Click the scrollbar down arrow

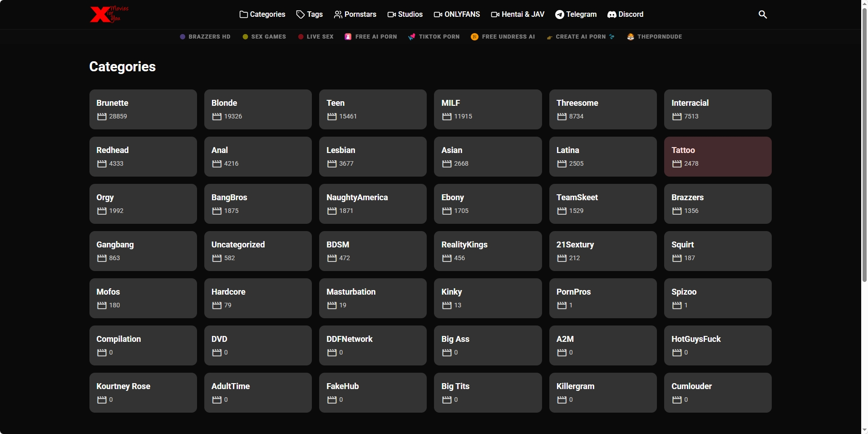864,430
